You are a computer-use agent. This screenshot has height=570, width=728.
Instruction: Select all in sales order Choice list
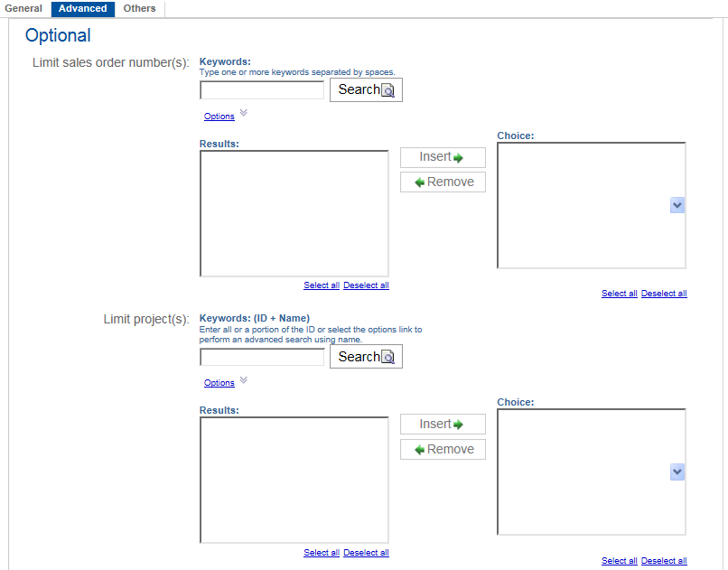[x=620, y=294]
